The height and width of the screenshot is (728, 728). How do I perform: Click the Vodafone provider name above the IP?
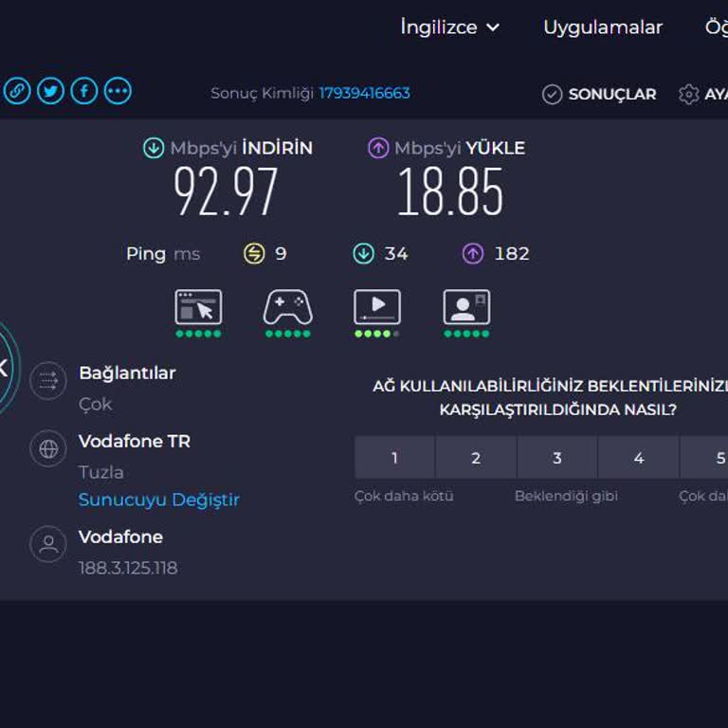point(120,537)
